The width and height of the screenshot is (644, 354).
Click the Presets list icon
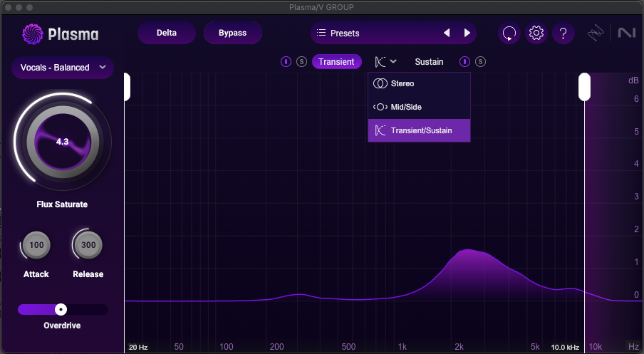click(321, 33)
